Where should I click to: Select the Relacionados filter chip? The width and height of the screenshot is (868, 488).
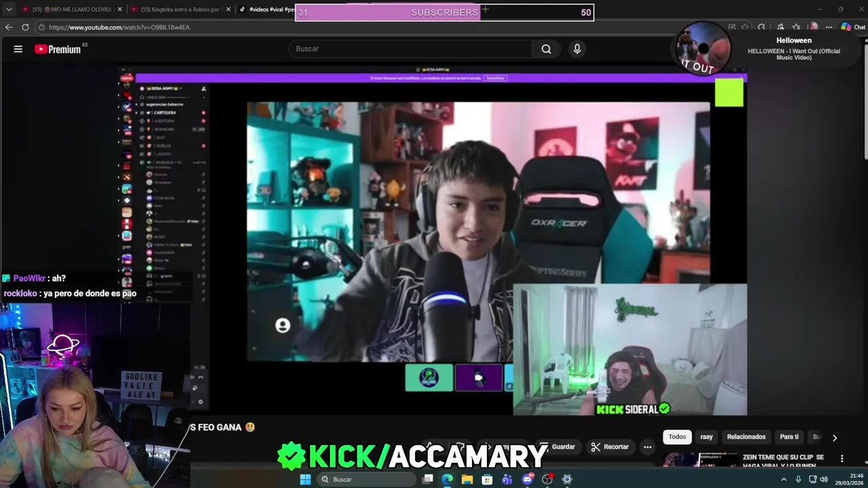(746, 437)
